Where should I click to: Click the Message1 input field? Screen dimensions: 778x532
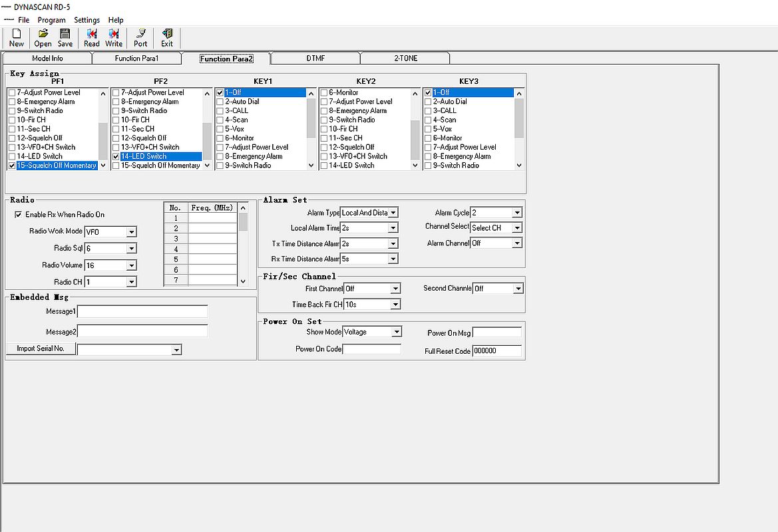(142, 311)
